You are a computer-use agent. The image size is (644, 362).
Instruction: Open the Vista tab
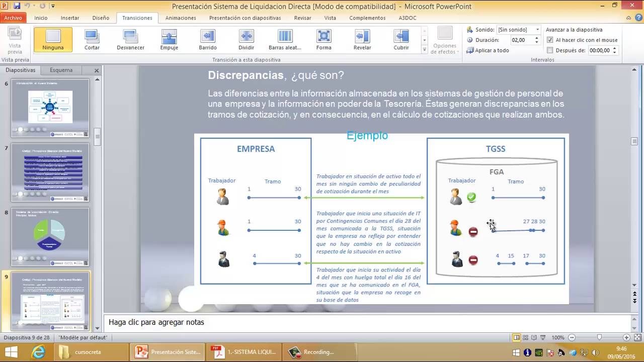point(330,18)
